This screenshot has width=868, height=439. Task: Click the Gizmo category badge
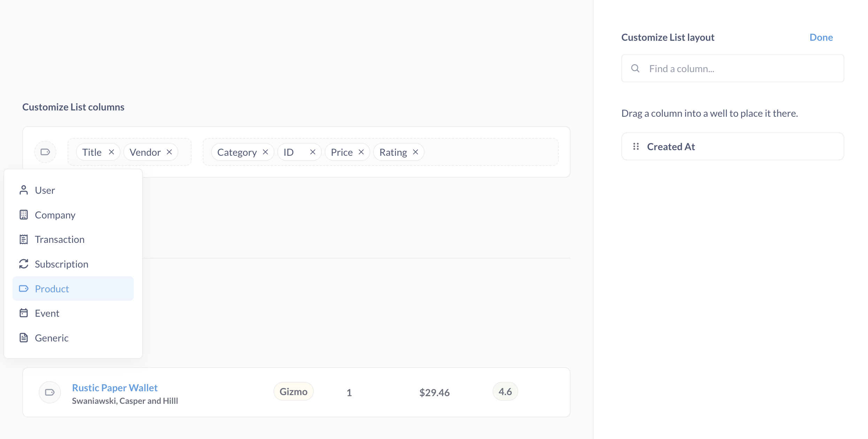293,391
